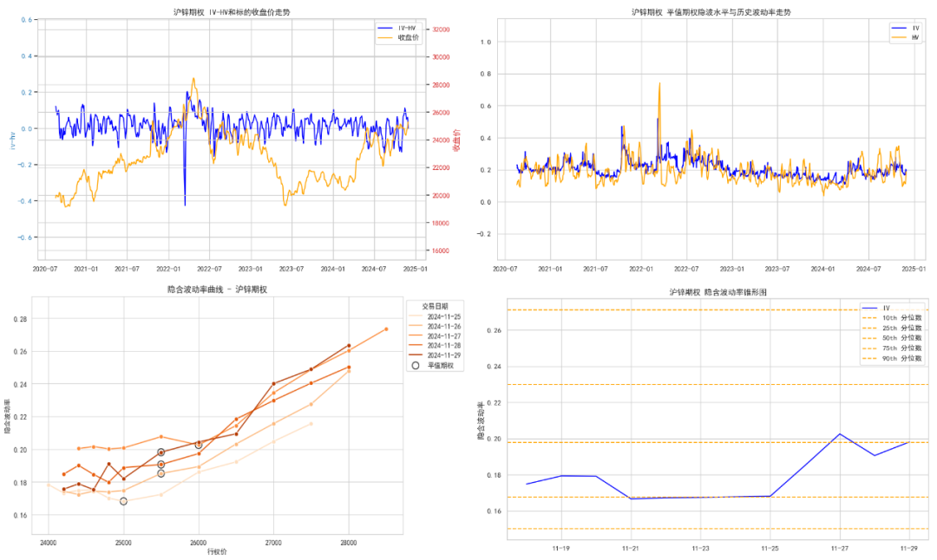Viewport: 937px width, 560px height.
Task: Click the '16000' price axis tick
Action: click(441, 251)
